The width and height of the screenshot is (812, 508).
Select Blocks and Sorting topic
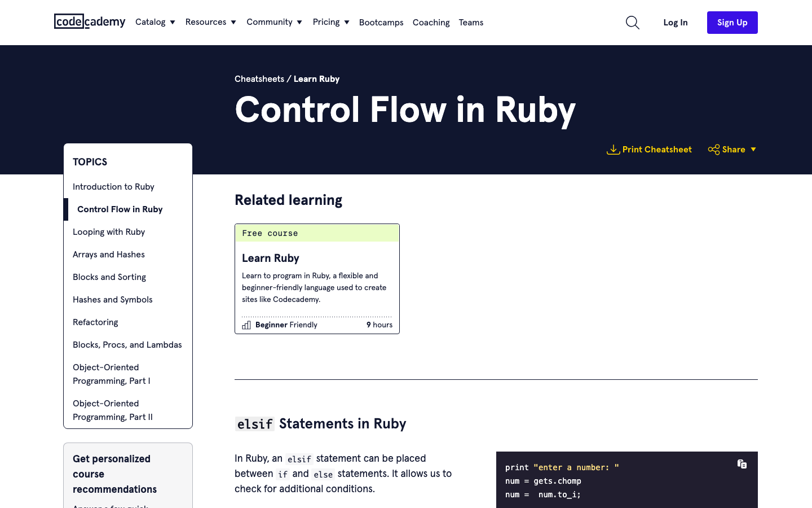pos(109,277)
